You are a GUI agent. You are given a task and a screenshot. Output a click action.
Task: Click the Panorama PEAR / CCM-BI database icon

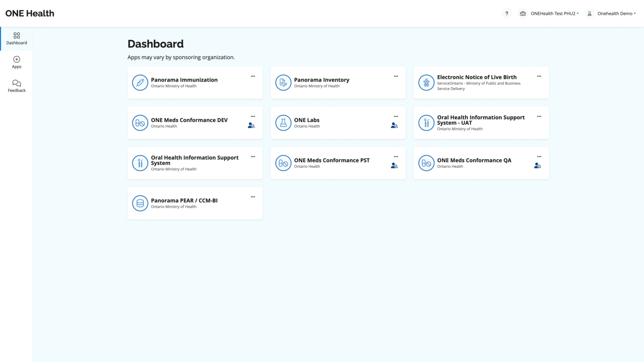tap(140, 203)
